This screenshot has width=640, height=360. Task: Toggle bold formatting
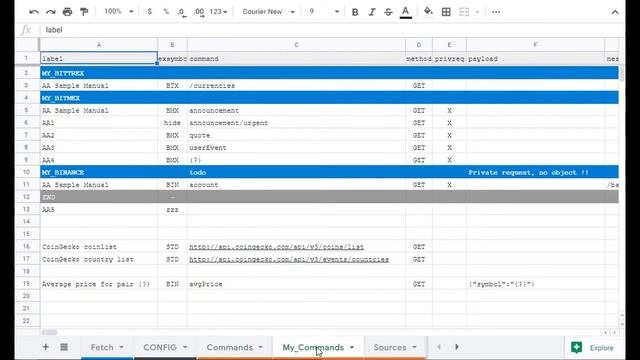355,12
